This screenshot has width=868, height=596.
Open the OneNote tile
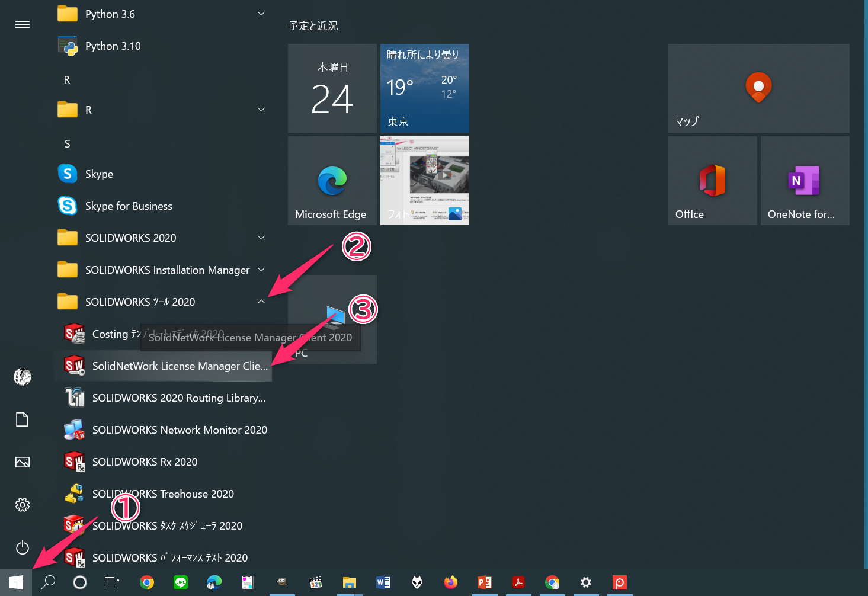(x=805, y=181)
